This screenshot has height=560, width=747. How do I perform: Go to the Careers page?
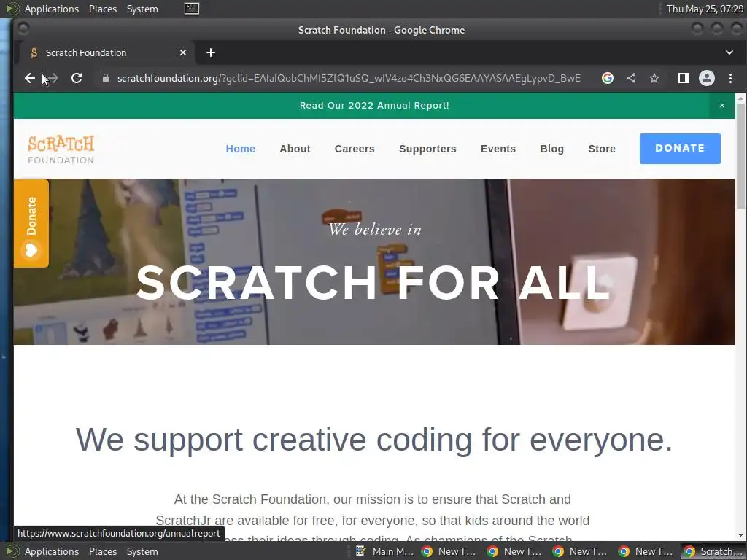coord(355,149)
